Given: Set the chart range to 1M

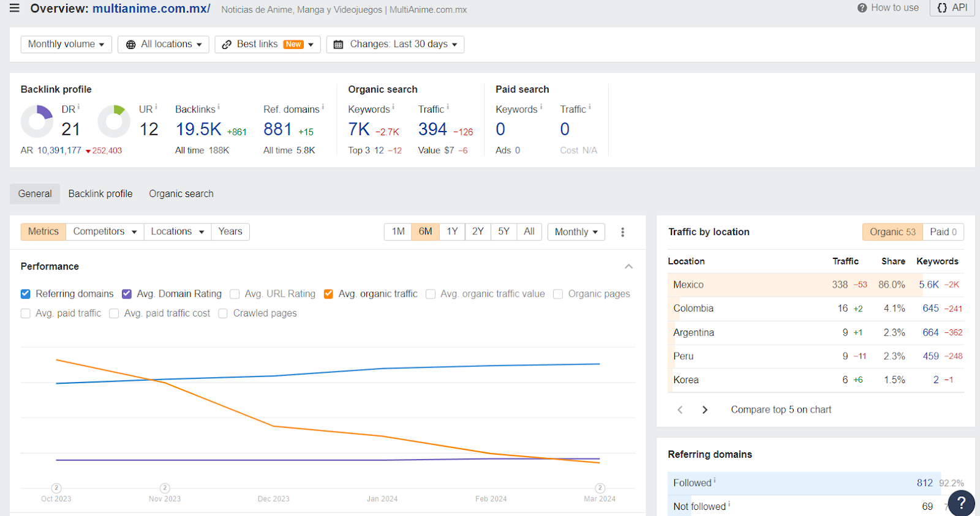Looking at the screenshot, I should click(398, 231).
